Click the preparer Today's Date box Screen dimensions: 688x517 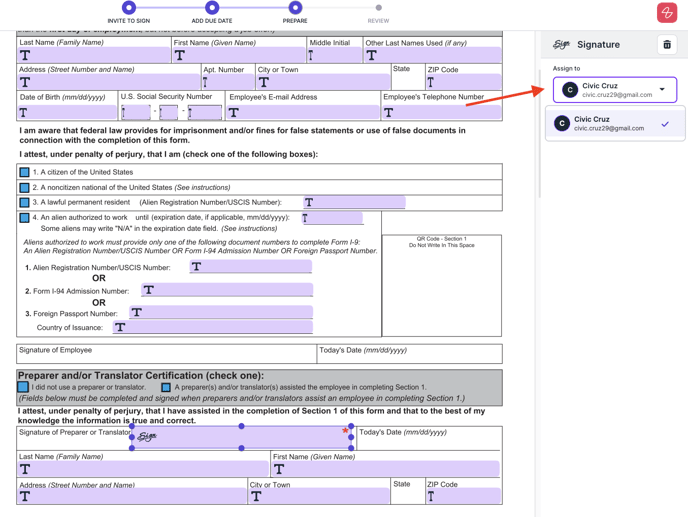point(429,438)
